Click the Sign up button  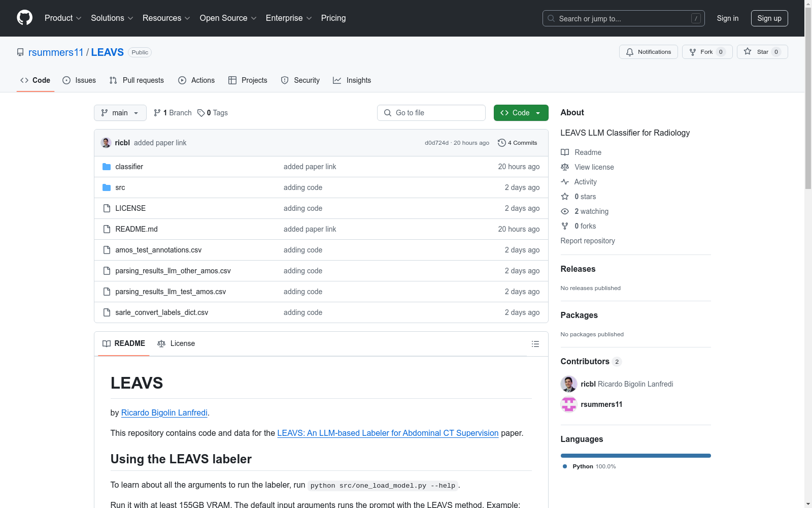[x=769, y=18]
